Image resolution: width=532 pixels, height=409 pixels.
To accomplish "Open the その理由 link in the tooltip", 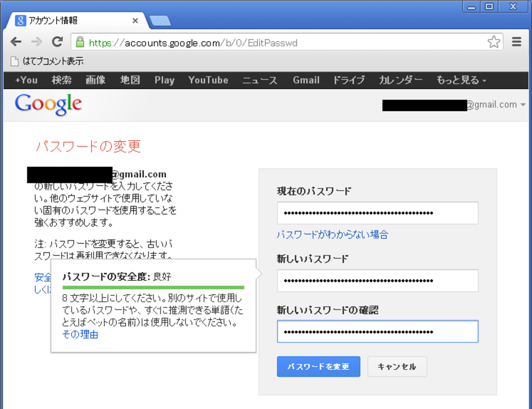I will click(x=80, y=334).
